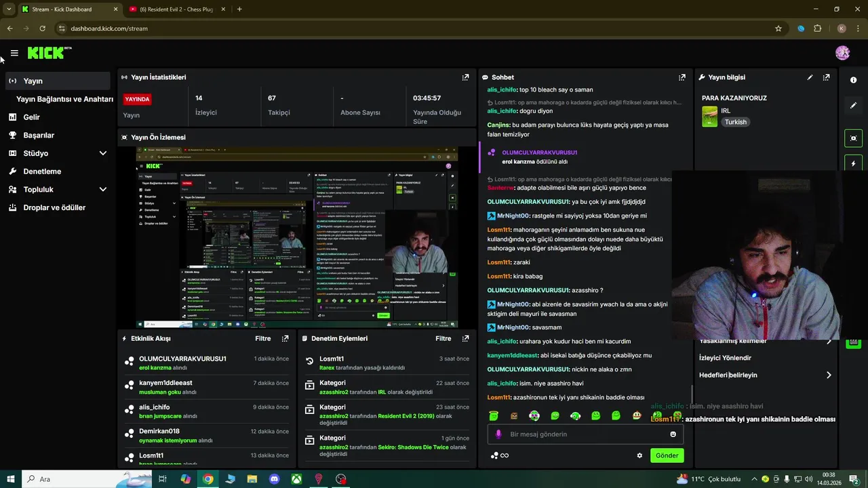Open Etkinlik Akışı Filtre dropdown
The height and width of the screenshot is (488, 868).
(262, 338)
